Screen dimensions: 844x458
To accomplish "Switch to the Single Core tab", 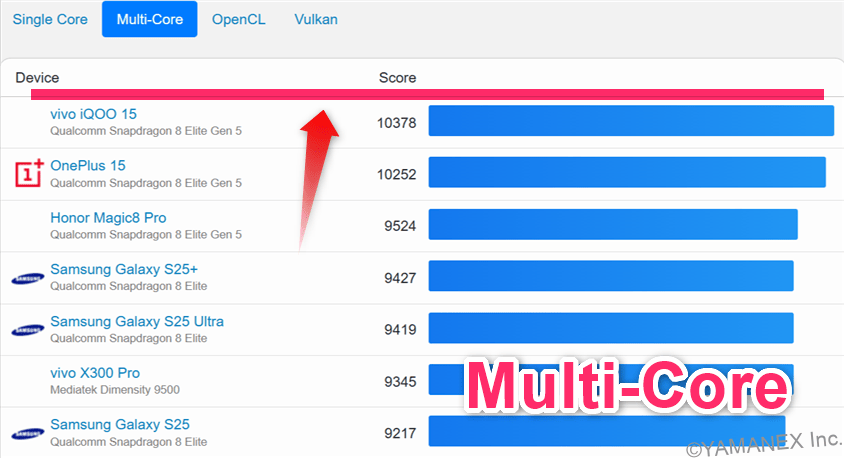I will (x=50, y=19).
